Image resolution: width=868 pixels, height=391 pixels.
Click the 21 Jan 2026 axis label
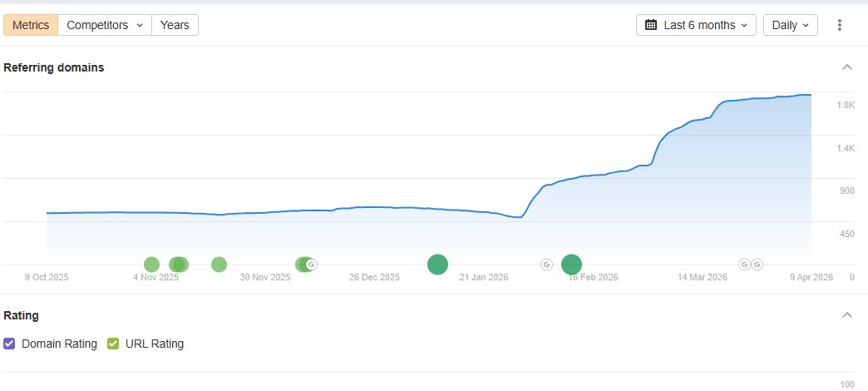click(483, 278)
